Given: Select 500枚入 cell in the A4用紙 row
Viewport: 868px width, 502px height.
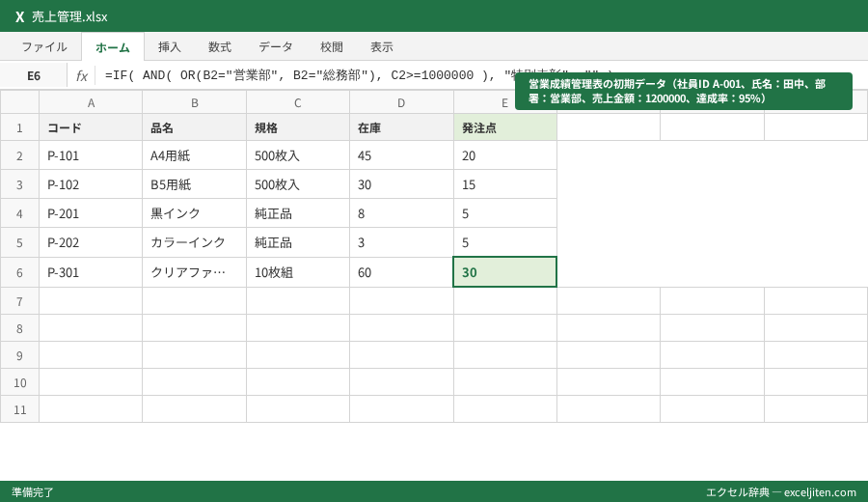Looking at the screenshot, I should (x=298, y=155).
